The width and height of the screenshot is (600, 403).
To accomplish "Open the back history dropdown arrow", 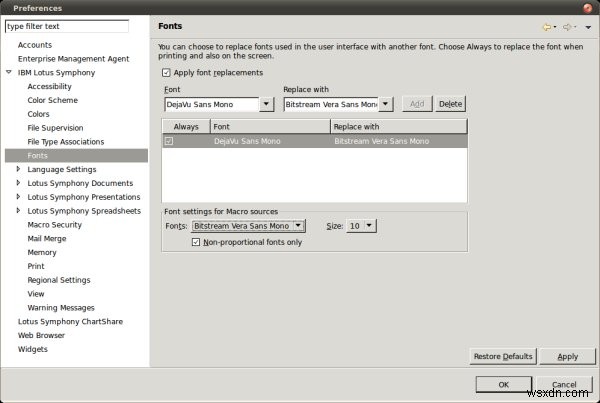I will [x=555, y=27].
